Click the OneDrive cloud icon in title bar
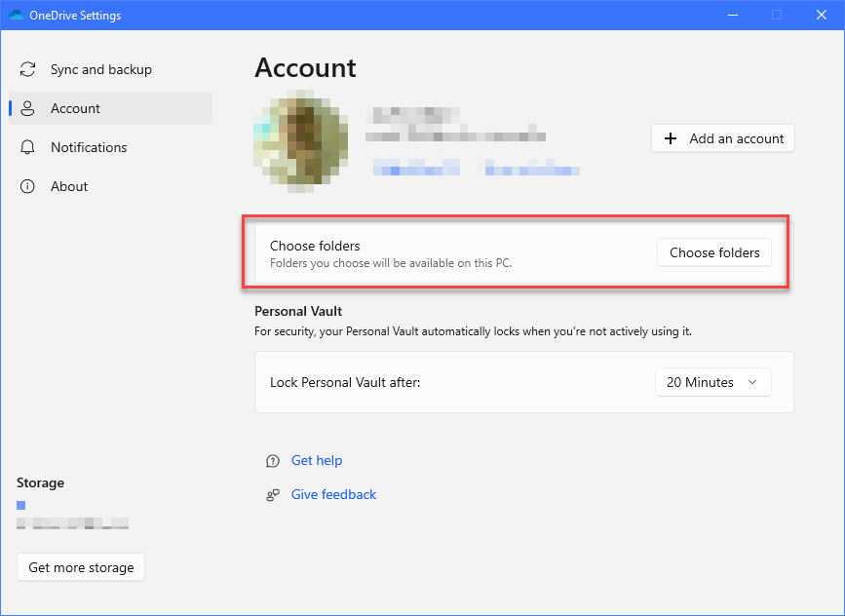The height and width of the screenshot is (616, 845). click(x=17, y=15)
